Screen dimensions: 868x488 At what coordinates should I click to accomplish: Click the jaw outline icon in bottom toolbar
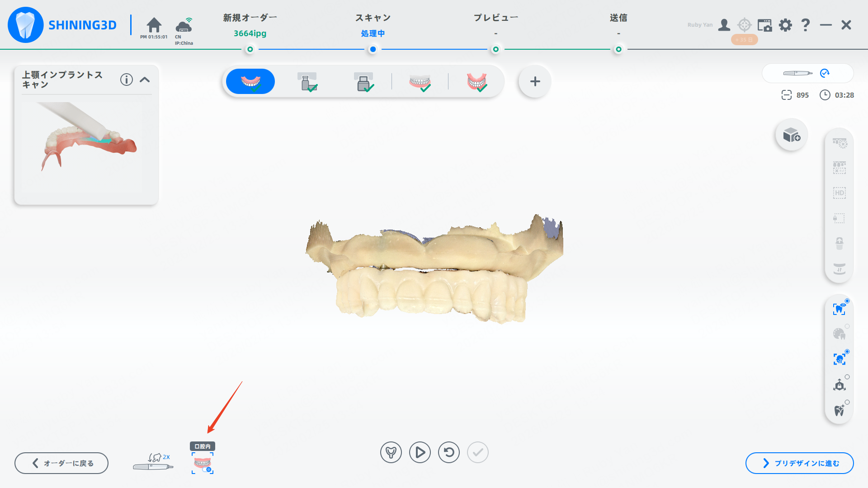pyautogui.click(x=391, y=452)
